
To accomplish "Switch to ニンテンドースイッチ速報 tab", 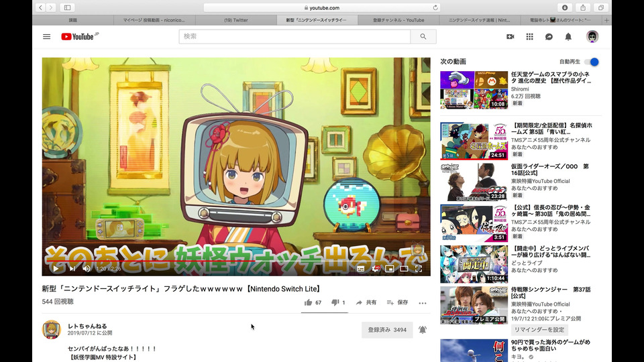I will 479,20.
